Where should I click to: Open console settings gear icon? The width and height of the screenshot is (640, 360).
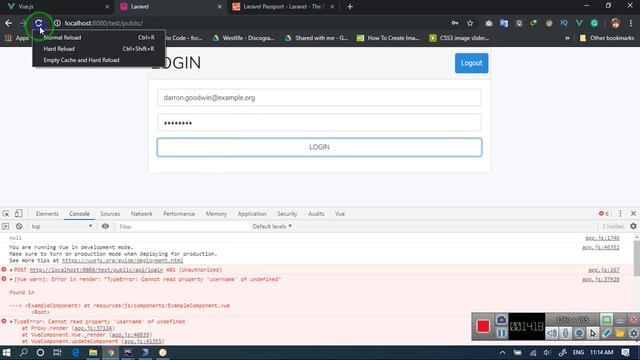point(633,226)
